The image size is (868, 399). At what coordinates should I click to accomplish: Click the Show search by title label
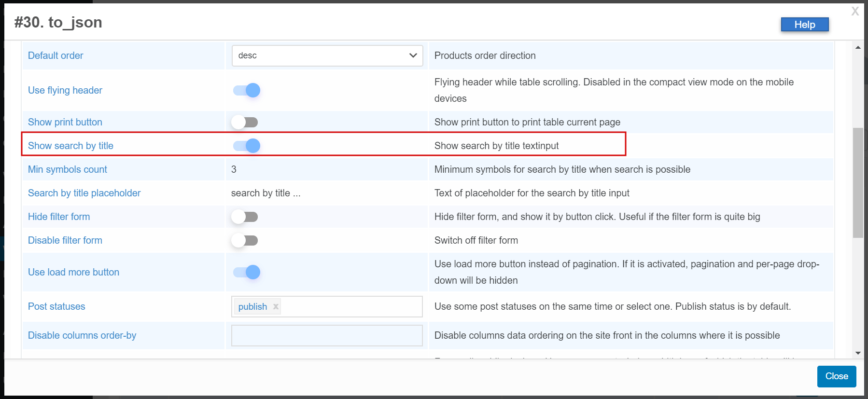pyautogui.click(x=70, y=146)
